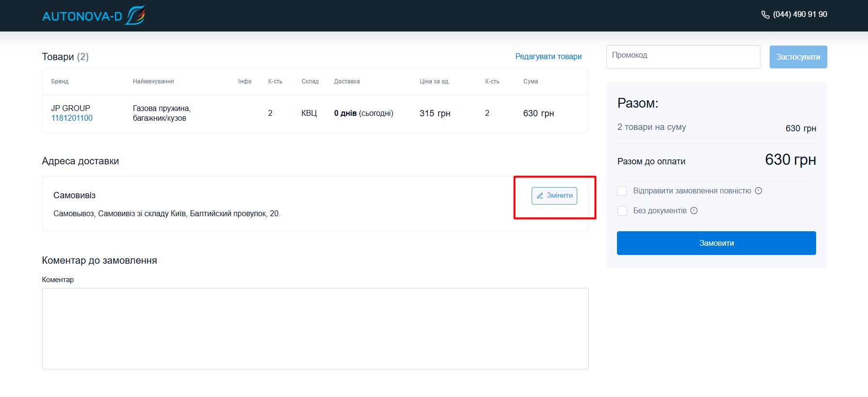Open info icon beside 'Без документів'

point(694,211)
